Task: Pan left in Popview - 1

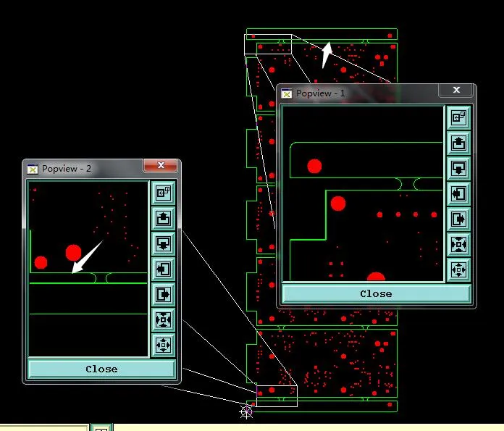Action: pos(458,193)
